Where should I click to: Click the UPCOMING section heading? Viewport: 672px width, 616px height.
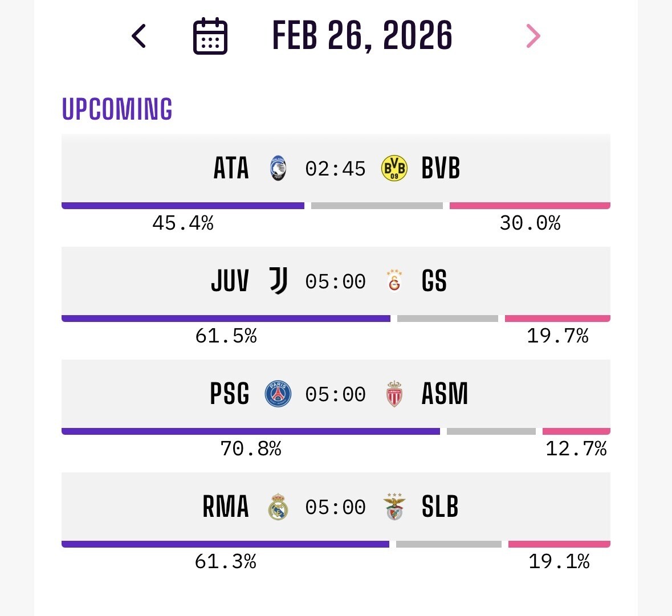pyautogui.click(x=117, y=109)
